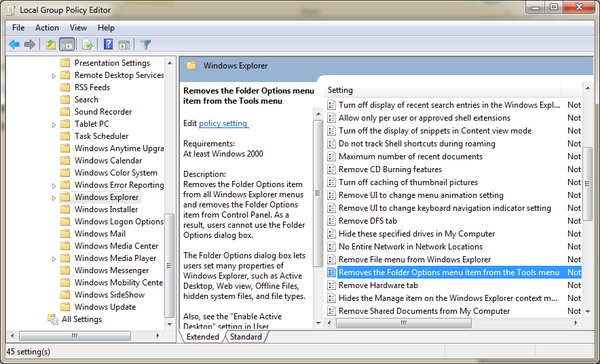This screenshot has width=600, height=364.
Task: Open the Help menu
Action: (x=106, y=28)
